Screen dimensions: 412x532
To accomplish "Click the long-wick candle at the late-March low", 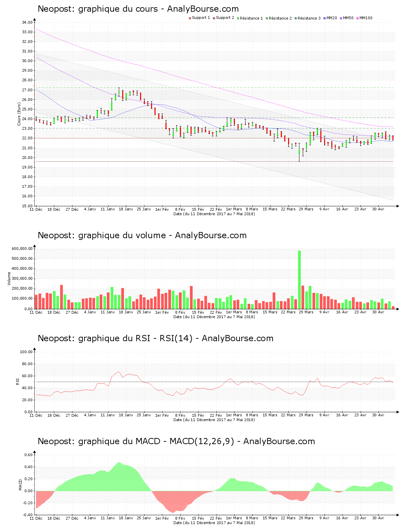I will coord(299,152).
